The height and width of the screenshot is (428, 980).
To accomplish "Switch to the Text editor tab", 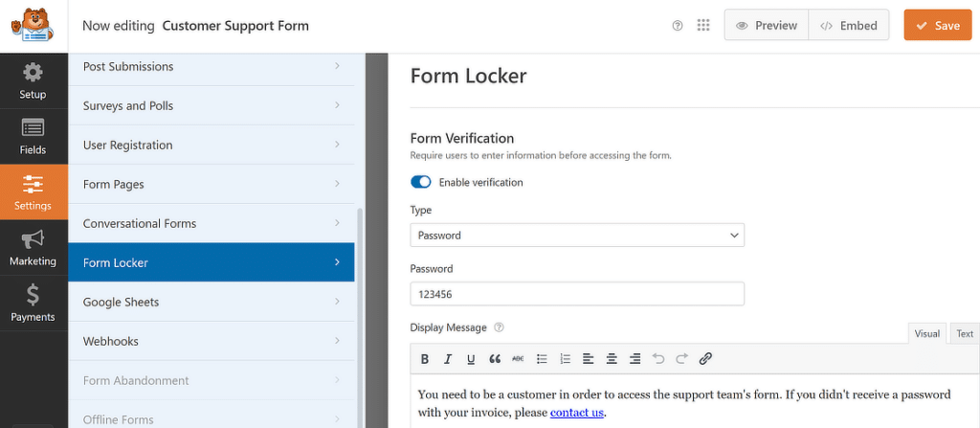I will coord(964,333).
